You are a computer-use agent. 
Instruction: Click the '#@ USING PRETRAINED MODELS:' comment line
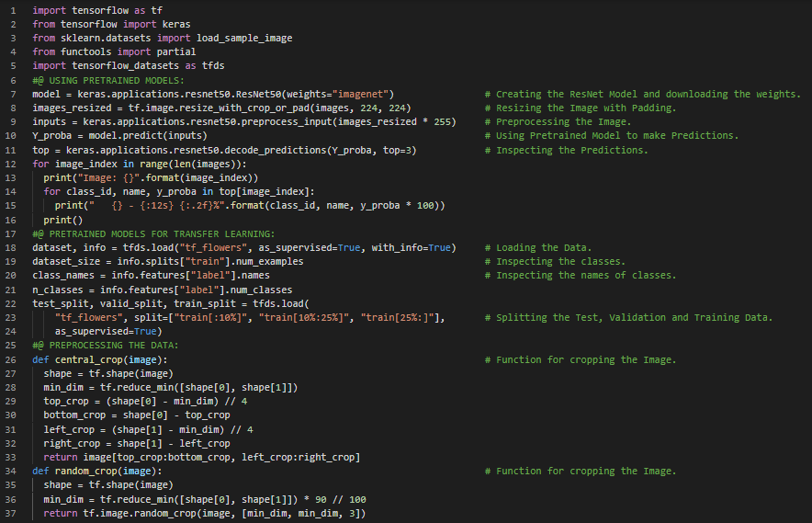click(x=108, y=81)
